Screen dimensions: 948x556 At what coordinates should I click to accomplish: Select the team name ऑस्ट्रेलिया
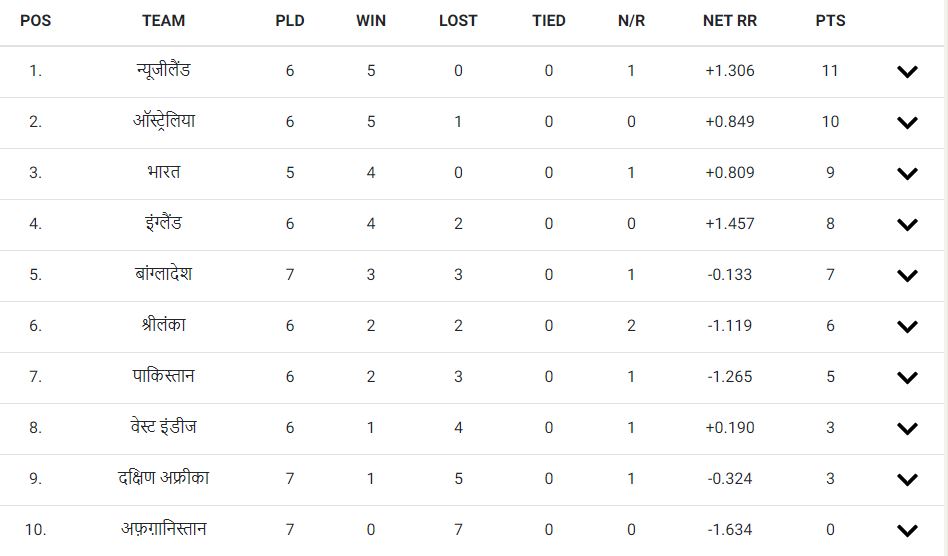(163, 121)
